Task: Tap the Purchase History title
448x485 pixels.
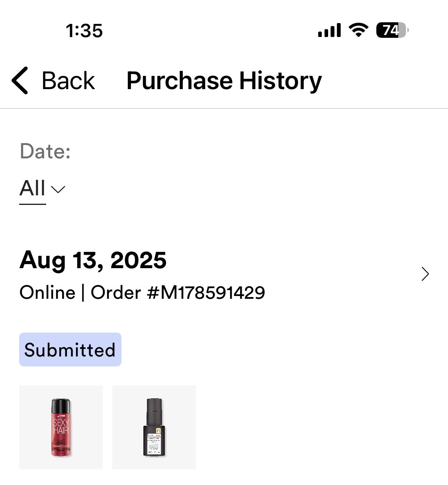Action: [x=224, y=81]
